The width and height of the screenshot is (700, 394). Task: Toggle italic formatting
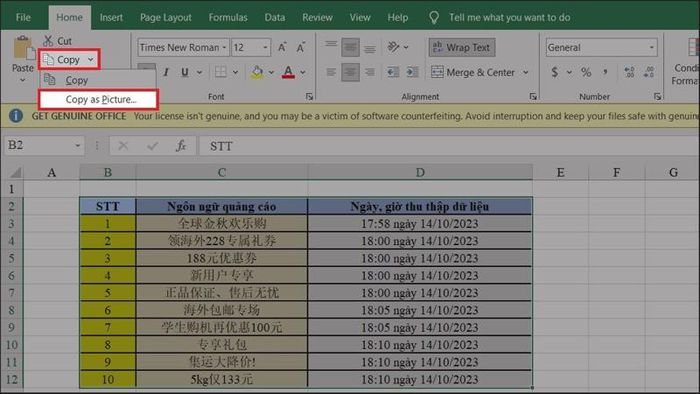click(166, 72)
